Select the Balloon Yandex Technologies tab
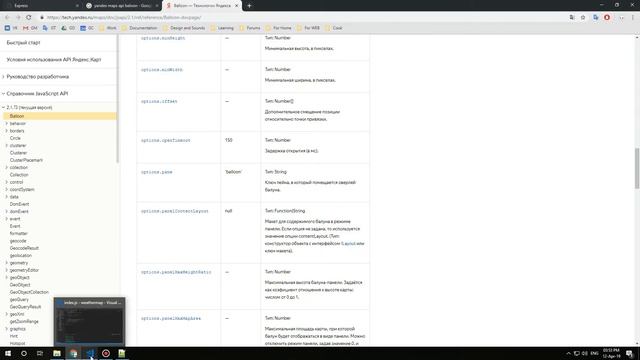Image resolution: width=640 pixels, height=360 pixels. coord(202,6)
